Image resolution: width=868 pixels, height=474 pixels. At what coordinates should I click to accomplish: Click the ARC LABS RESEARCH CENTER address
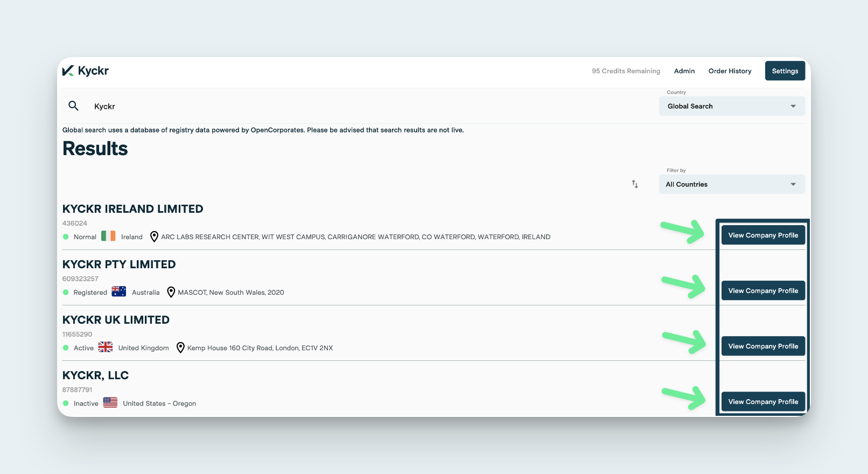[x=355, y=237]
